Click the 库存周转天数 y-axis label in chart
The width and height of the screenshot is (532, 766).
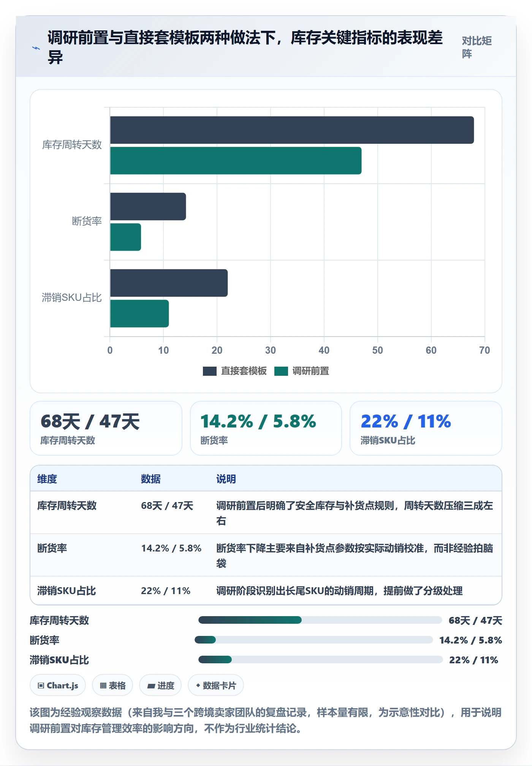[72, 145]
